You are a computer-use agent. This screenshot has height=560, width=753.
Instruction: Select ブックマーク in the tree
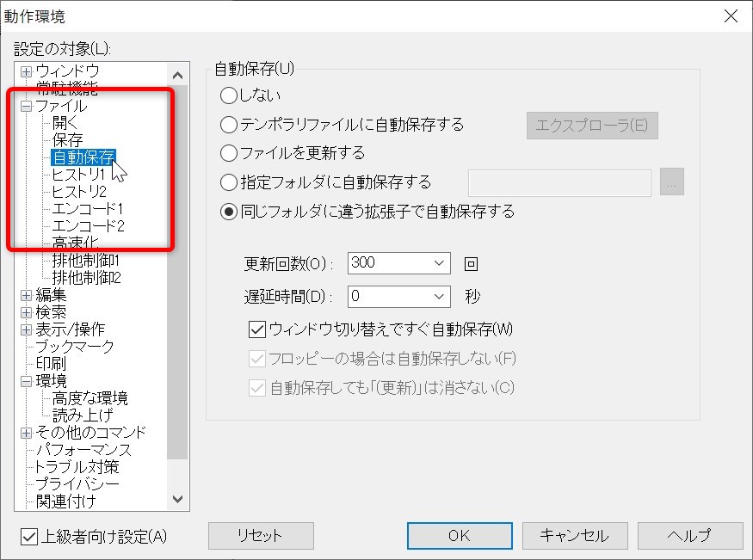75,347
